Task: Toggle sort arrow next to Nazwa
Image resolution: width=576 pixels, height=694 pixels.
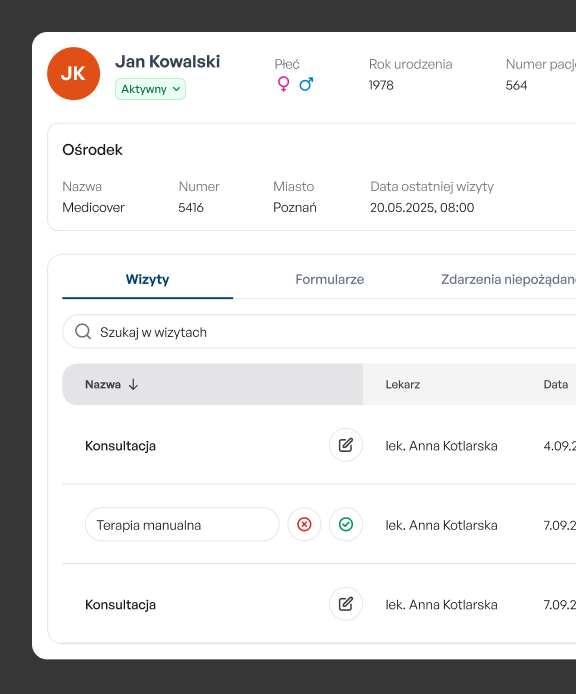Action: pos(133,384)
